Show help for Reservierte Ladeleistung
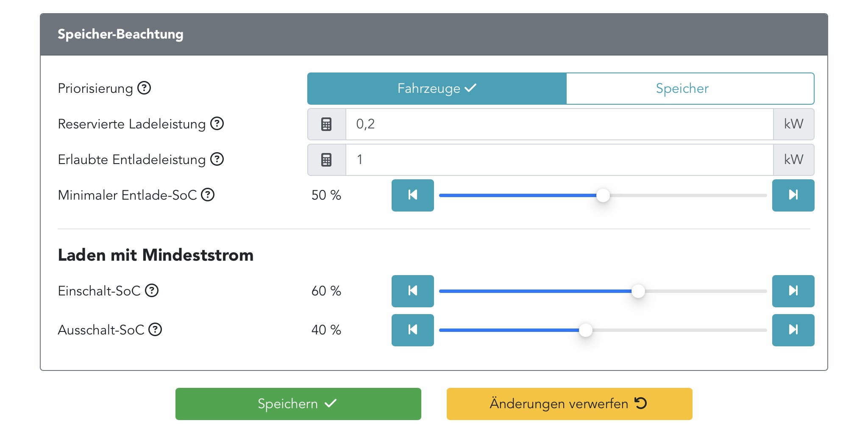The image size is (868, 426). click(x=217, y=124)
